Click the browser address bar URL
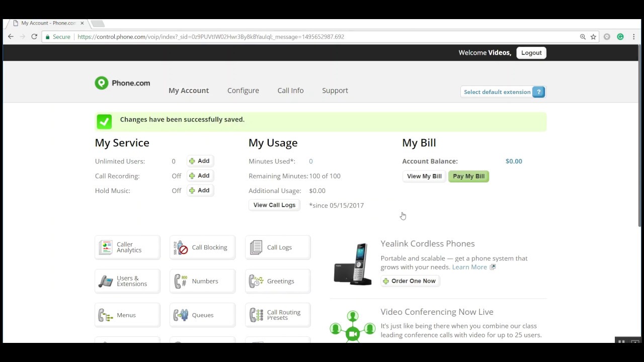This screenshot has width=644, height=362. 211,37
